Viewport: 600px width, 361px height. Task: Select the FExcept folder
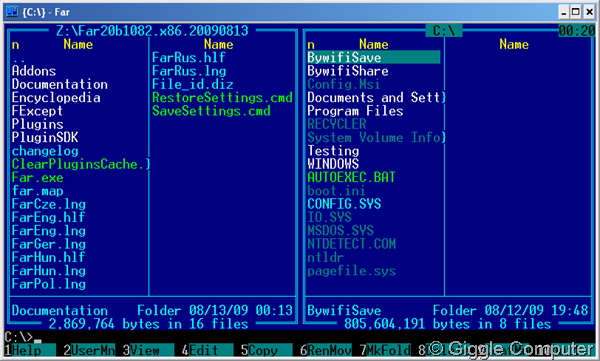pos(37,111)
